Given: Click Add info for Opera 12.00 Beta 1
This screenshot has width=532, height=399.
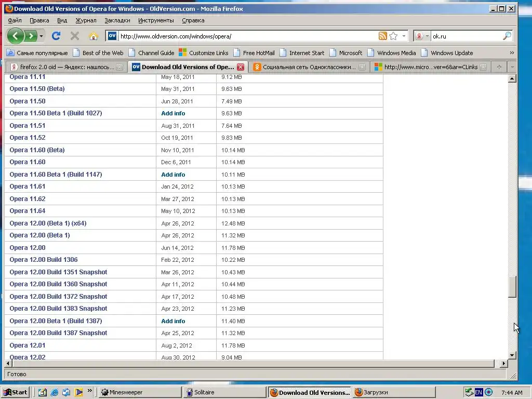Looking at the screenshot, I should [x=173, y=321].
